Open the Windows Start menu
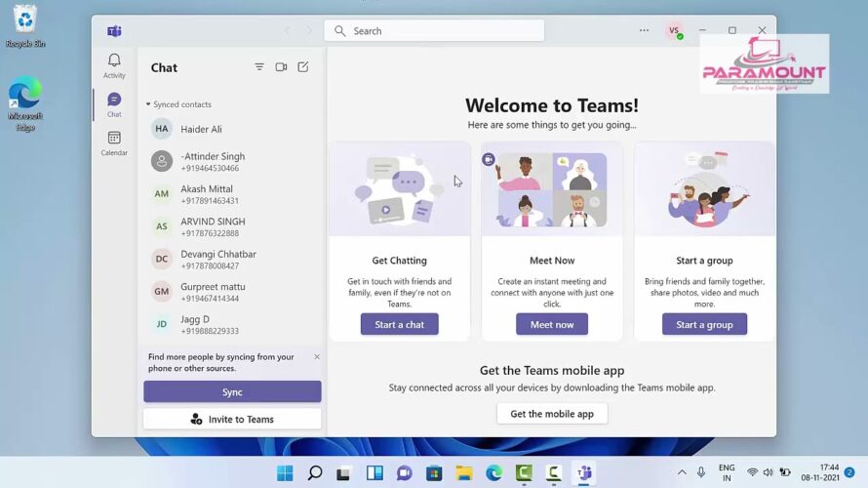 (x=285, y=472)
